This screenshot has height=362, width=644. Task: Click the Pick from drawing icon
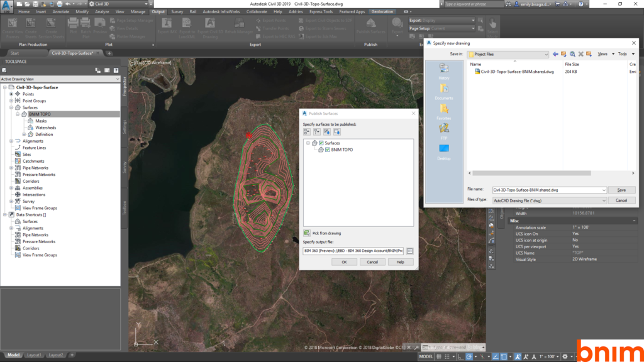pyautogui.click(x=307, y=233)
